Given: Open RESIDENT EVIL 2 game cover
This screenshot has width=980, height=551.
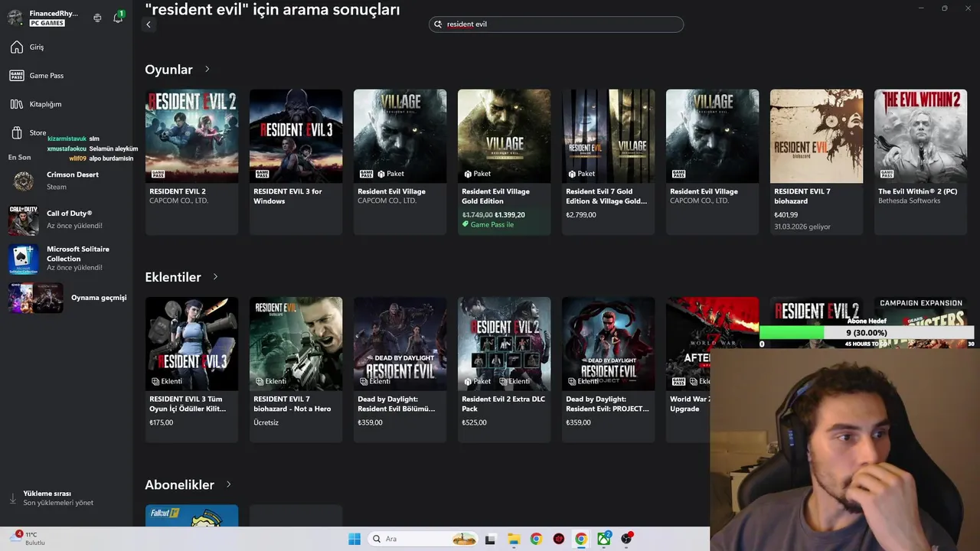Looking at the screenshot, I should pos(191,136).
